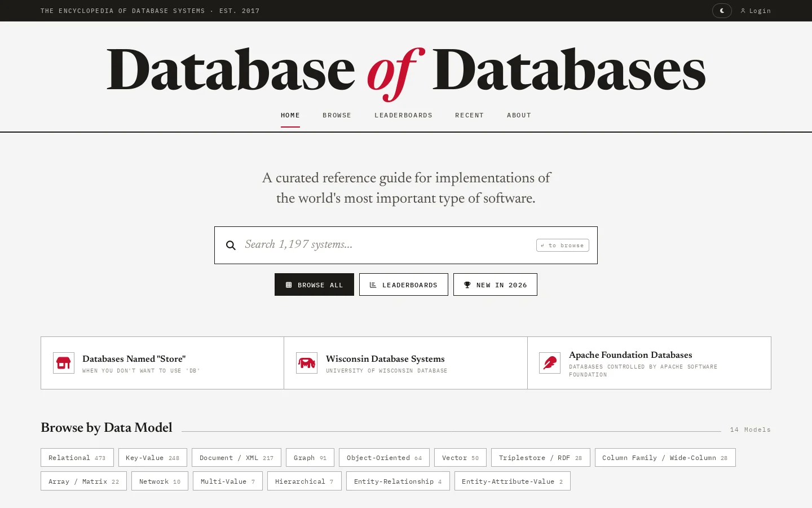Focus the Search 1,197 systems field
Viewport: 812px width, 508px height.
406,245
